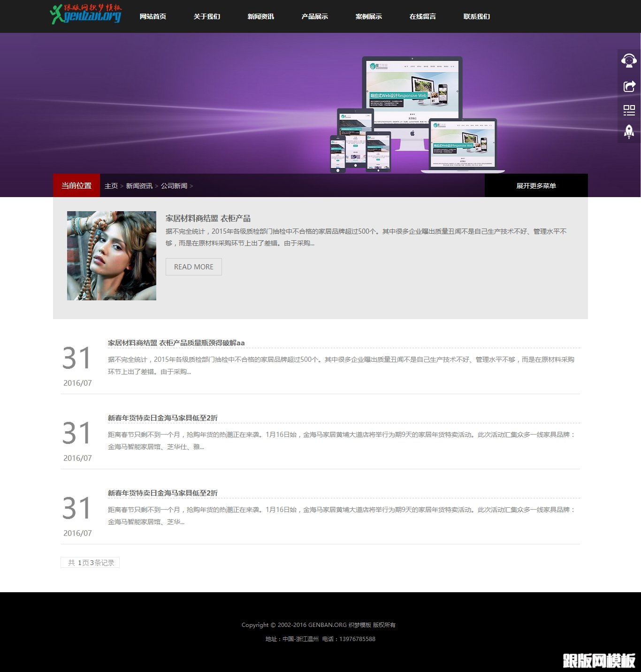Click the 主页 breadcrumb link
The height and width of the screenshot is (672, 641).
[111, 186]
